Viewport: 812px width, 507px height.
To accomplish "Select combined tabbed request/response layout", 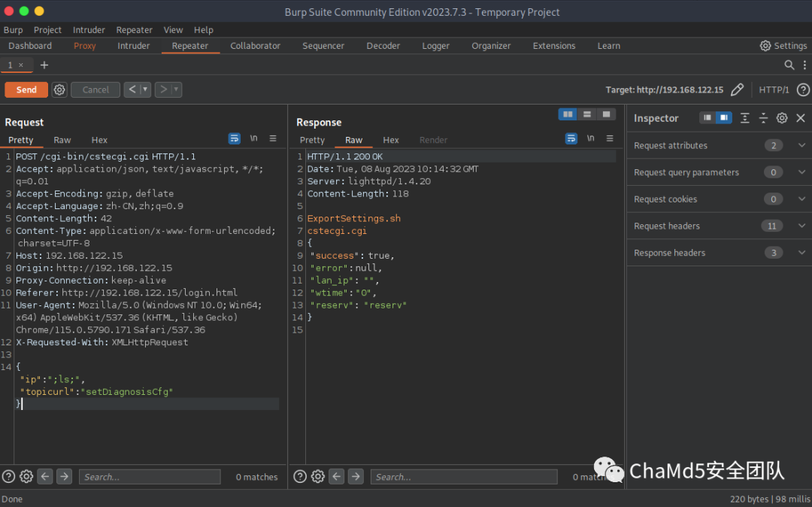I will pyautogui.click(x=606, y=114).
